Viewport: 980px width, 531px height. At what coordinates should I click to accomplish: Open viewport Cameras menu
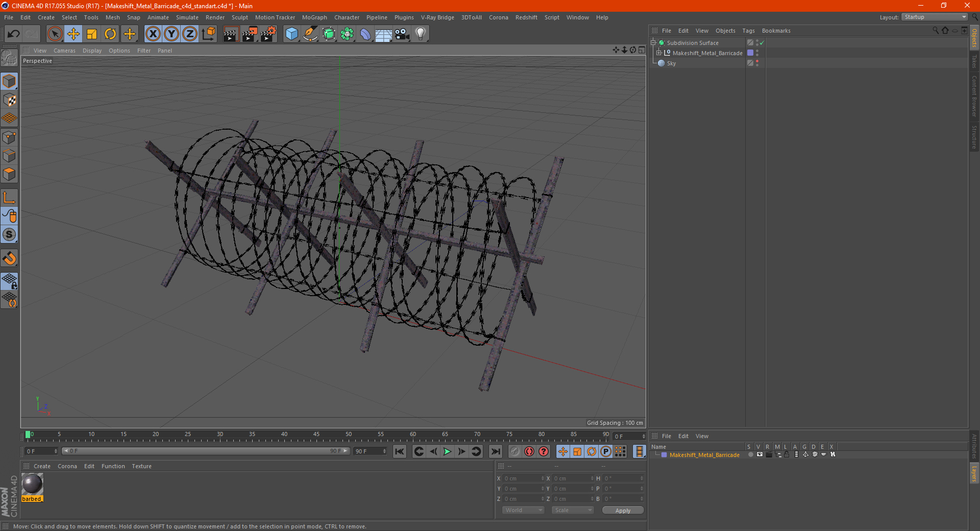click(x=64, y=51)
